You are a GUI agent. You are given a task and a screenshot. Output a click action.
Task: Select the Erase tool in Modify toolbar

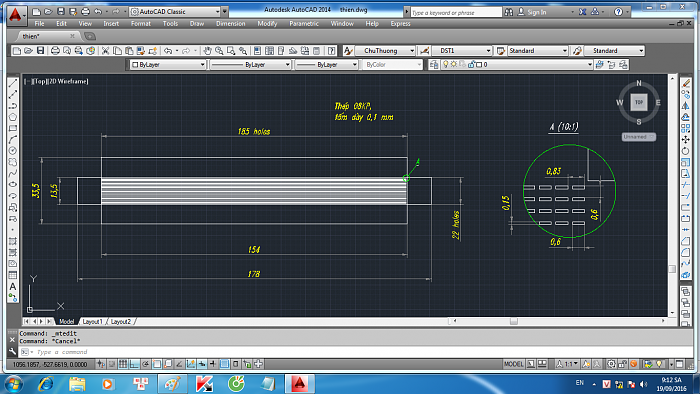pyautogui.click(x=686, y=83)
